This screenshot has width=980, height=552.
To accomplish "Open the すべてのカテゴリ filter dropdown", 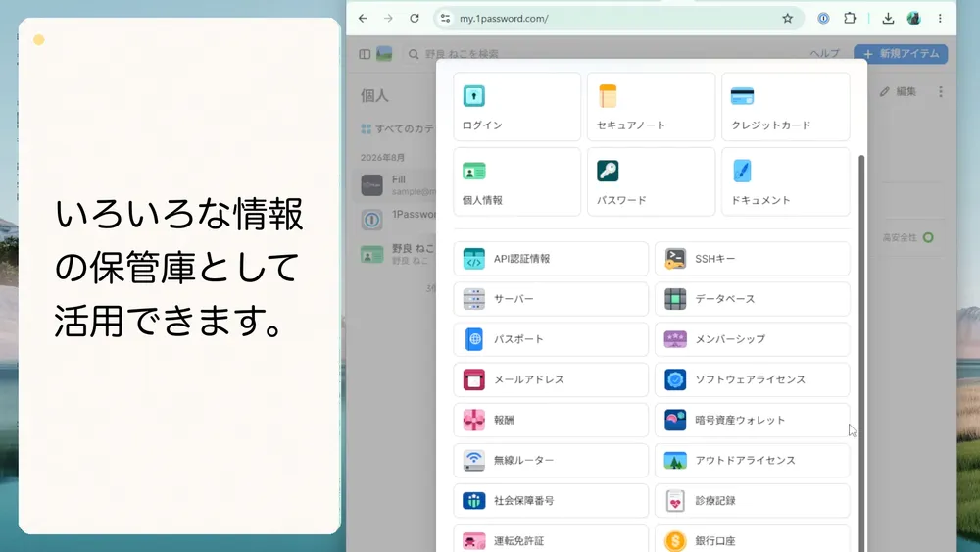I will (398, 128).
